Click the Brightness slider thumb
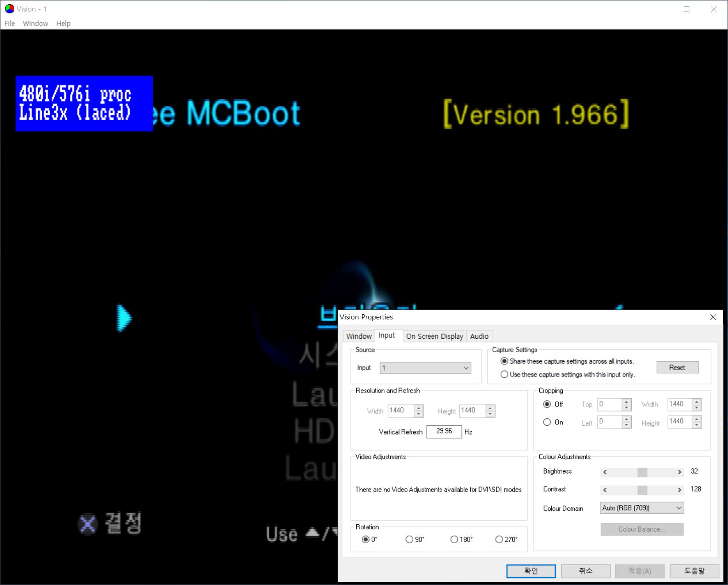 [x=642, y=472]
